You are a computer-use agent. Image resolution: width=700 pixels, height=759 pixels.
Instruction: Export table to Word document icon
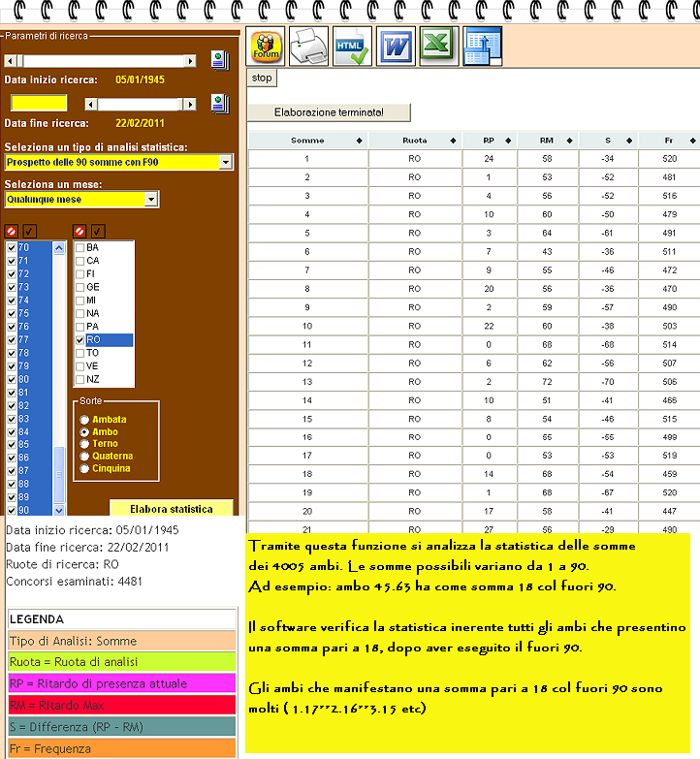click(x=396, y=47)
